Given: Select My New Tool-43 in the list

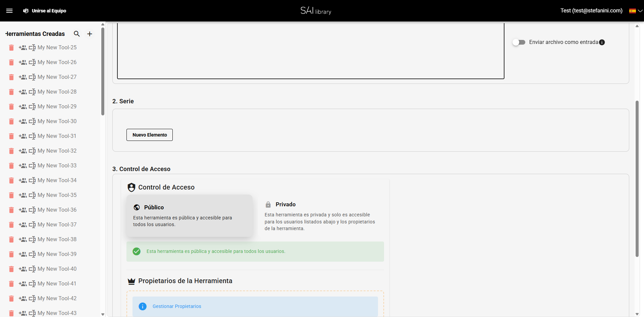Looking at the screenshot, I should (x=57, y=313).
